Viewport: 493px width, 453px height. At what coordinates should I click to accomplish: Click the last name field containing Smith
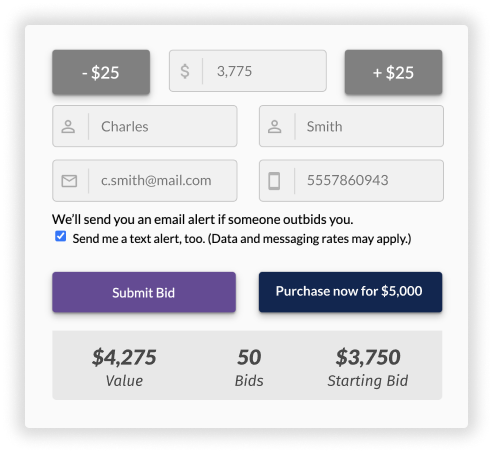351,126
